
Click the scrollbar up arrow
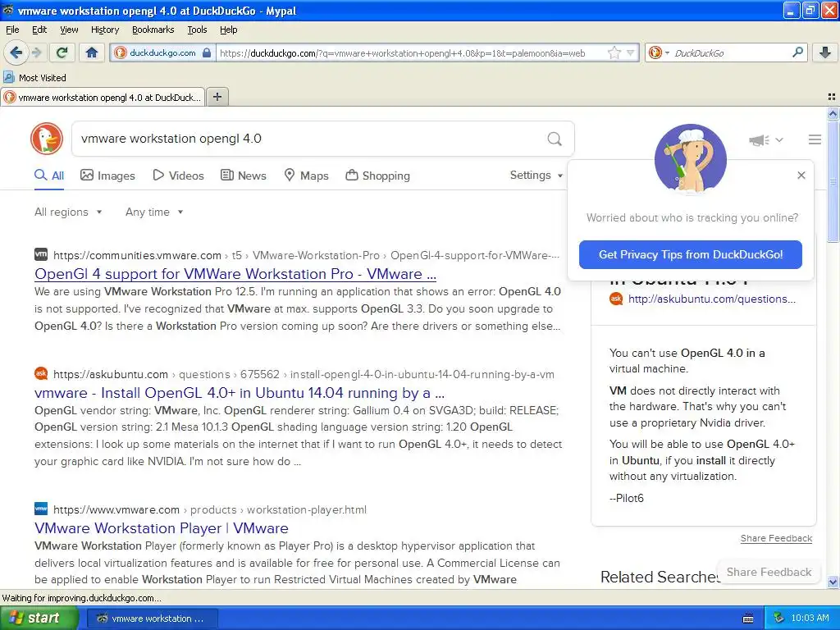pos(833,113)
